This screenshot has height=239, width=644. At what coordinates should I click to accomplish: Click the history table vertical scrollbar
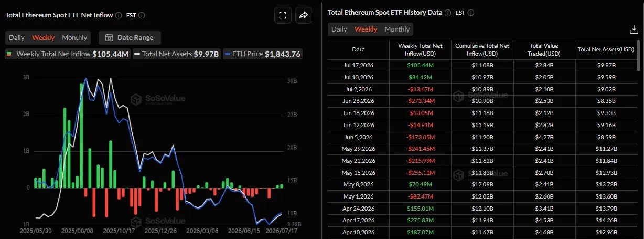tap(638, 55)
